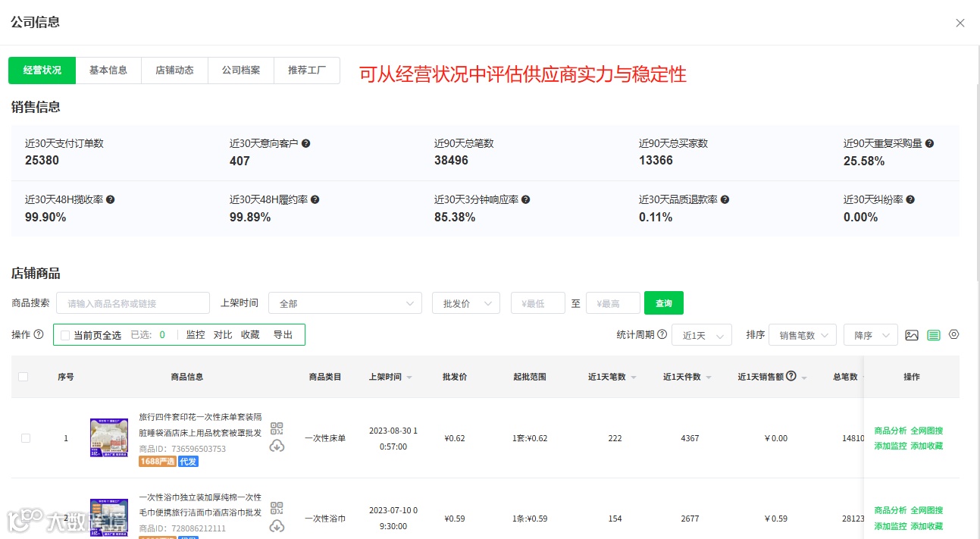Click 全网图搜 for row 2 product
Image resolution: width=980 pixels, height=539 pixels.
pos(927,510)
